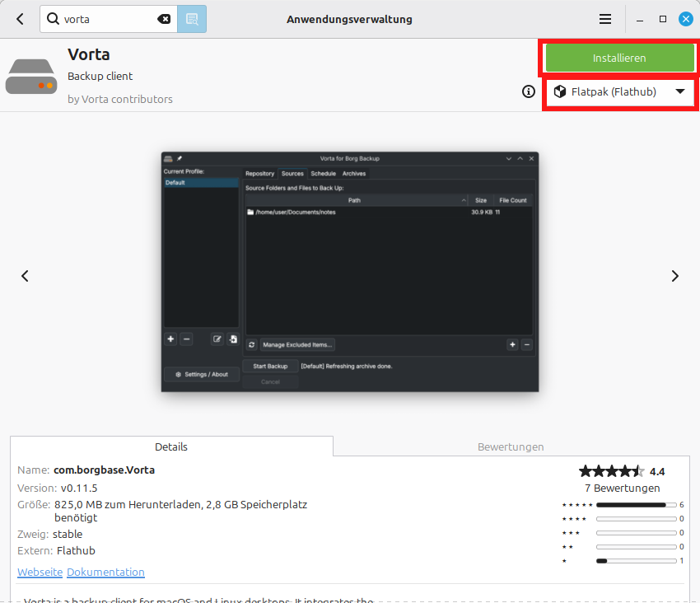Image resolution: width=700 pixels, height=603 pixels.
Task: Click the 'Anwendungsverwaltung' window title
Action: tap(349, 19)
